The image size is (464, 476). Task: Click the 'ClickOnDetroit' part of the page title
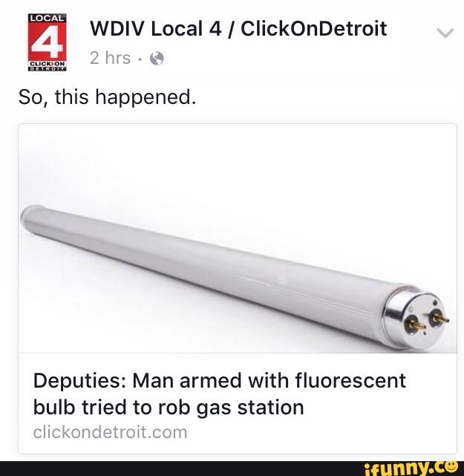(314, 29)
